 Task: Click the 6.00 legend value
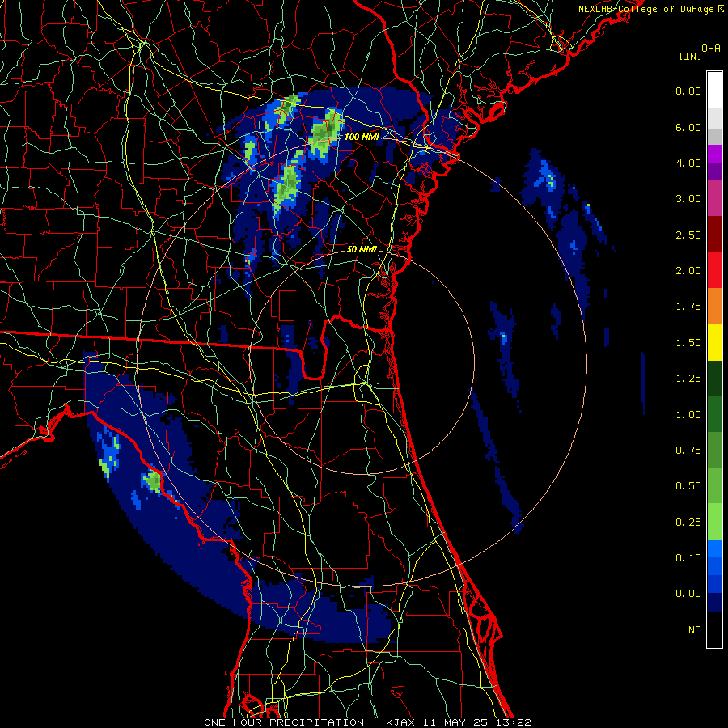688,127
